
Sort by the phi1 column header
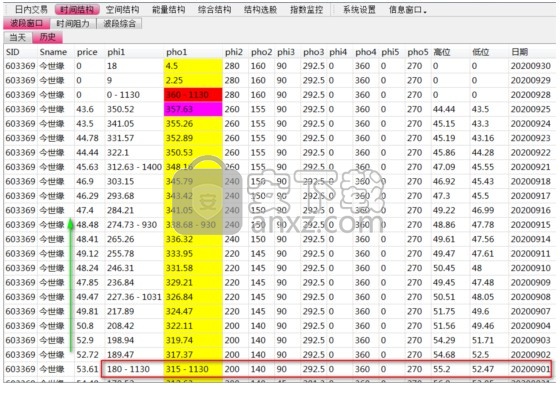click(x=116, y=52)
